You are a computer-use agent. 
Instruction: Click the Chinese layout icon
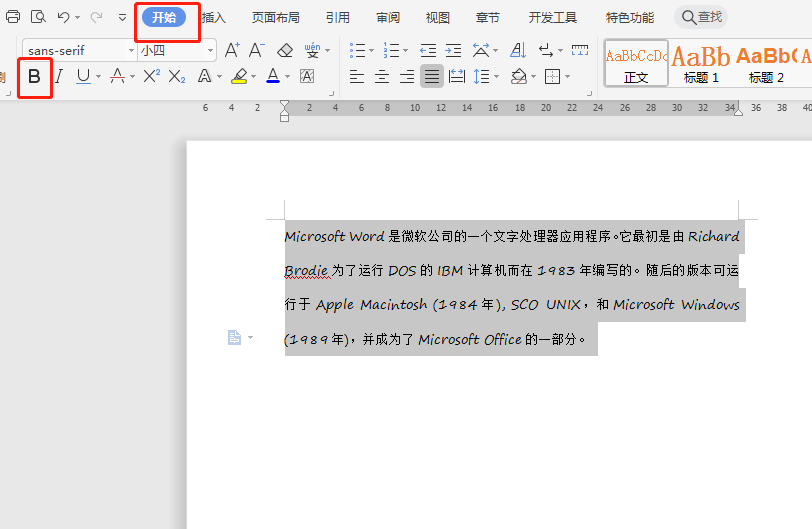(481, 50)
